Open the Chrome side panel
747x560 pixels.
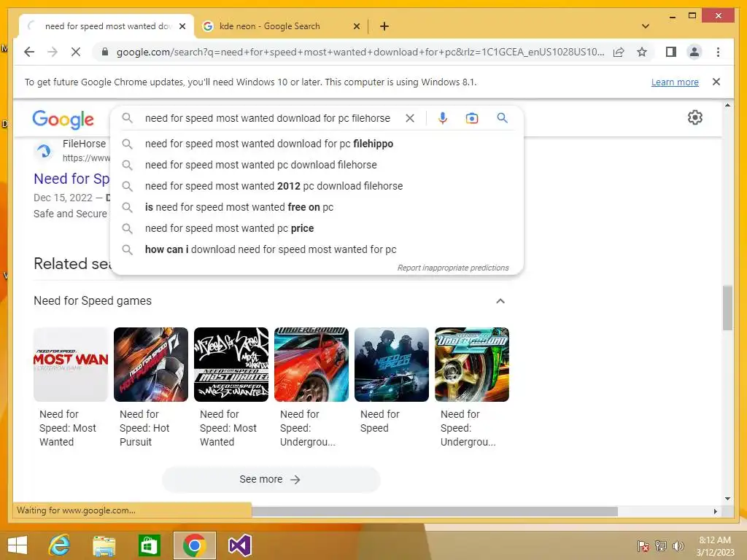pyautogui.click(x=671, y=52)
